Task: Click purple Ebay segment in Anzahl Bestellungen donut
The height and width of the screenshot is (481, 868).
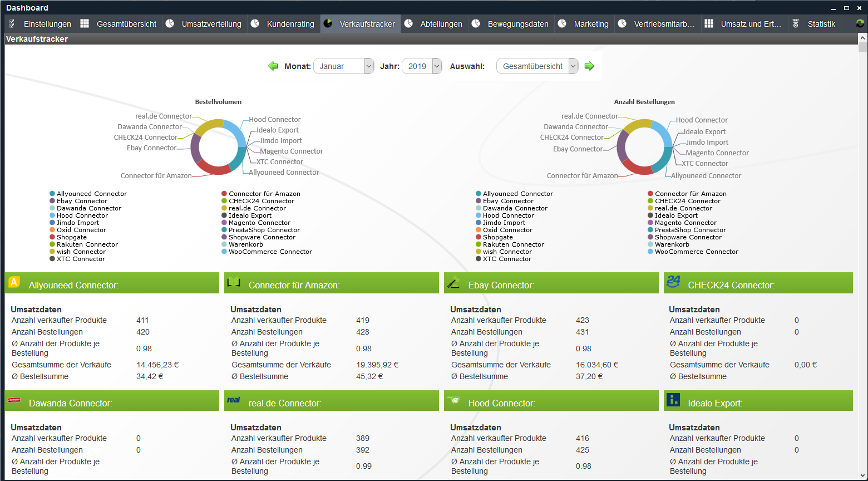Action: tap(622, 146)
